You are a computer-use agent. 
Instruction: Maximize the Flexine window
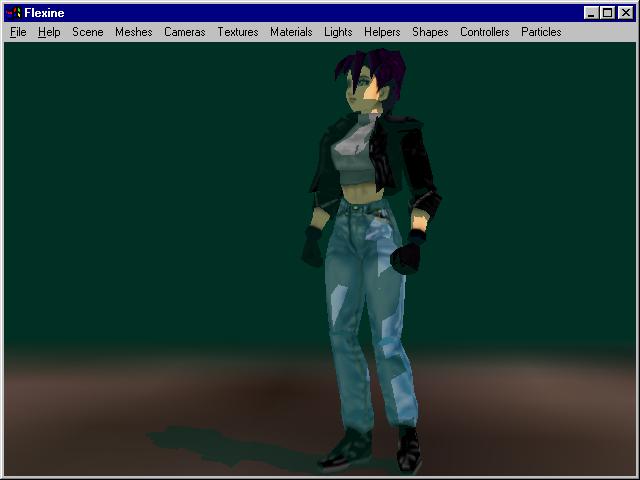pyautogui.click(x=607, y=13)
